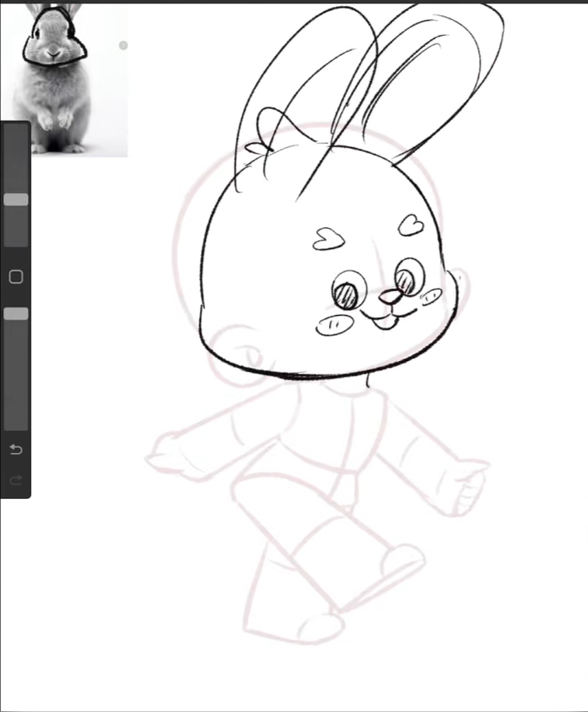Adjust the lower brush opacity slider handle
The image size is (588, 712).
(x=16, y=314)
